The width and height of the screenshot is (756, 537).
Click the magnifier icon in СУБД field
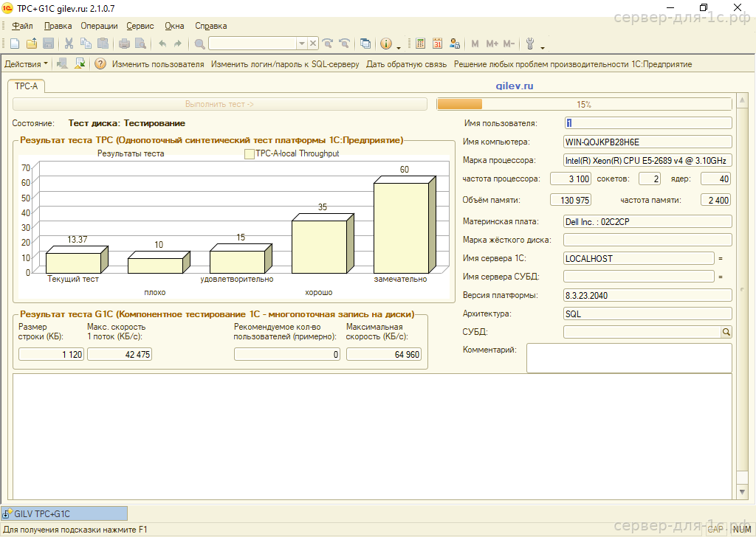(726, 333)
